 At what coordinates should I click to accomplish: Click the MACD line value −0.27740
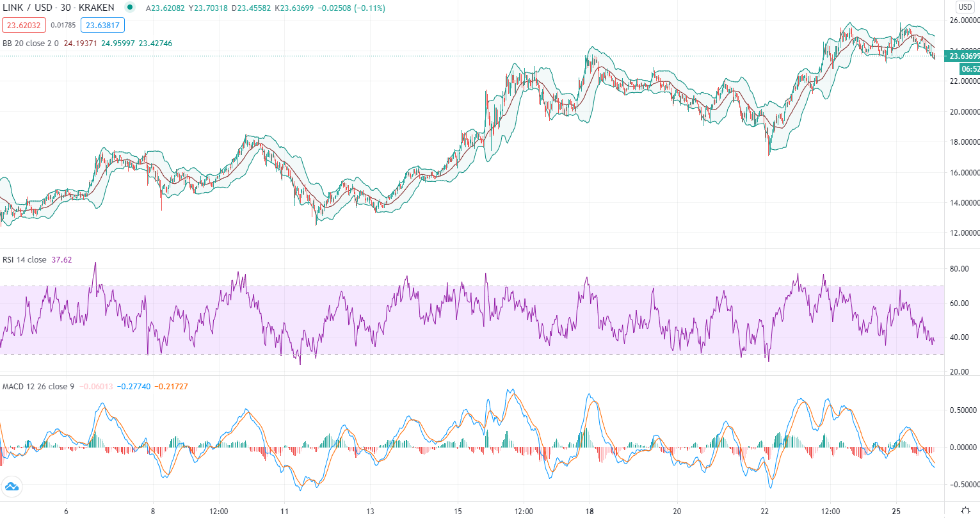click(134, 387)
